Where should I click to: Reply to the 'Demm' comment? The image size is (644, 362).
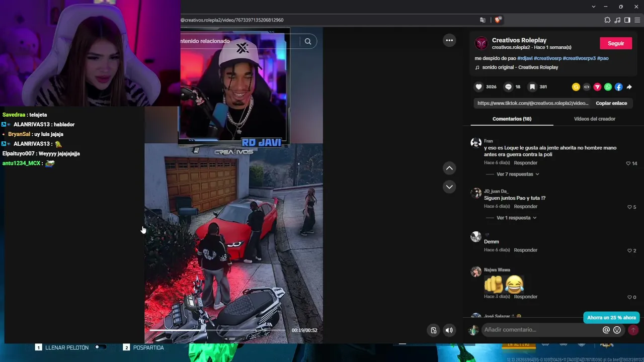526,250
